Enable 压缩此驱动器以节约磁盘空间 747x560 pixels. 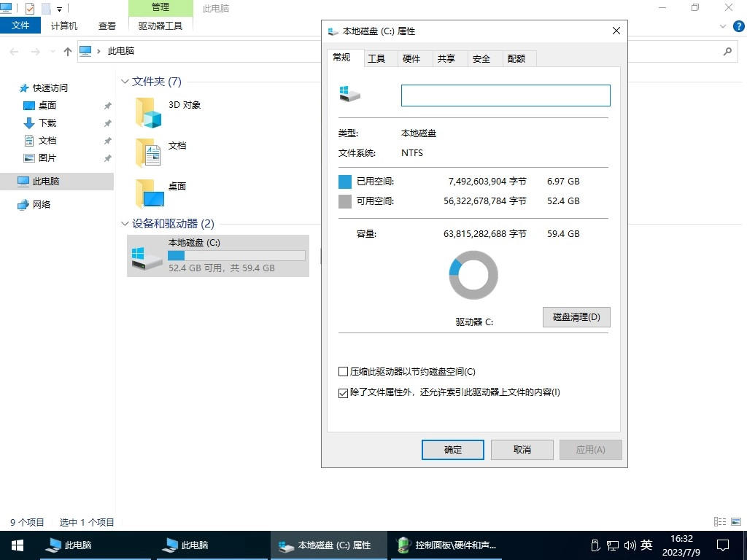point(343,371)
